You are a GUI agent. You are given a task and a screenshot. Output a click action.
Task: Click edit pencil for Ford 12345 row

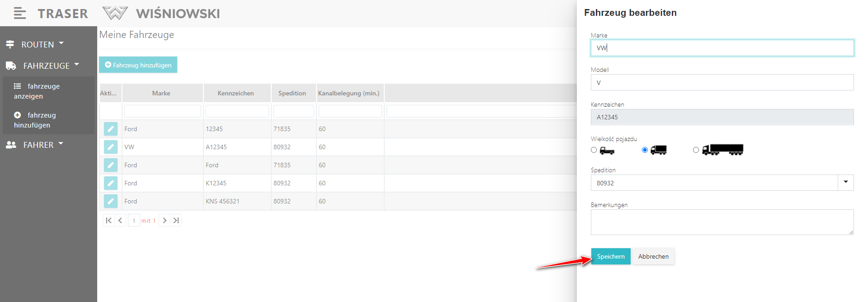point(110,129)
